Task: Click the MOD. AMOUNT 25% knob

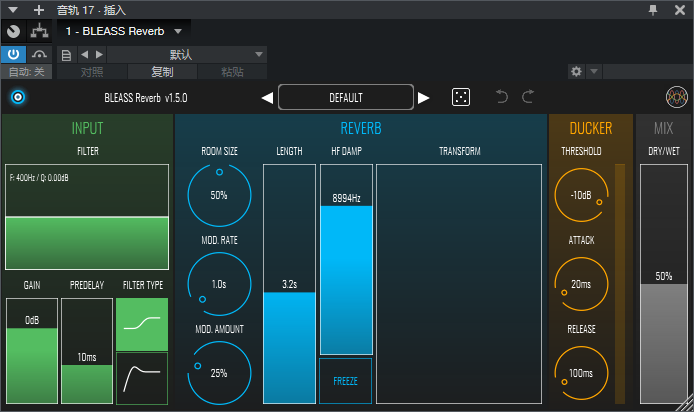Action: coord(219,373)
